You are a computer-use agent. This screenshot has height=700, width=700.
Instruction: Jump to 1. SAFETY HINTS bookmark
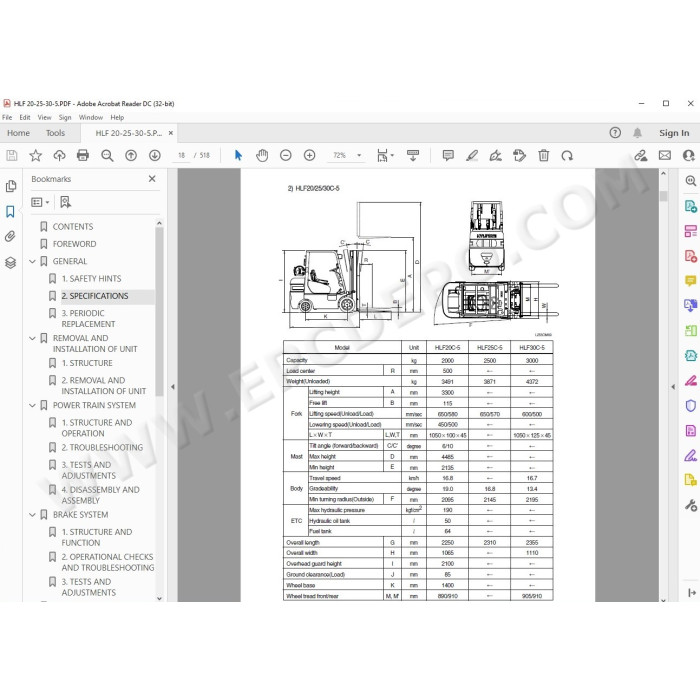[92, 279]
